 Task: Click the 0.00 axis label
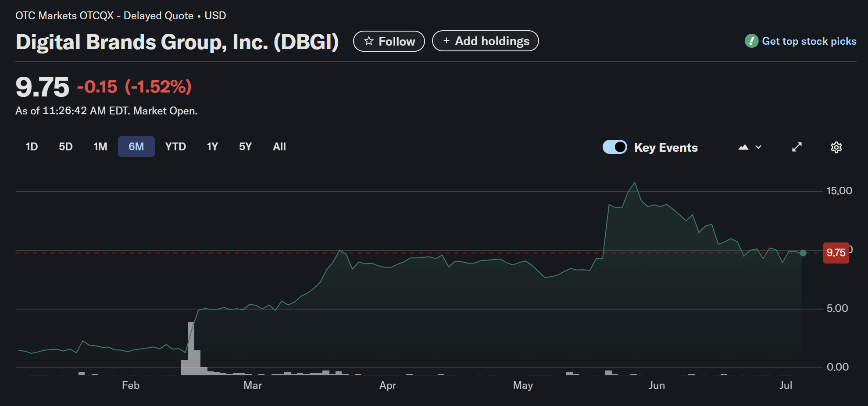[x=837, y=367]
